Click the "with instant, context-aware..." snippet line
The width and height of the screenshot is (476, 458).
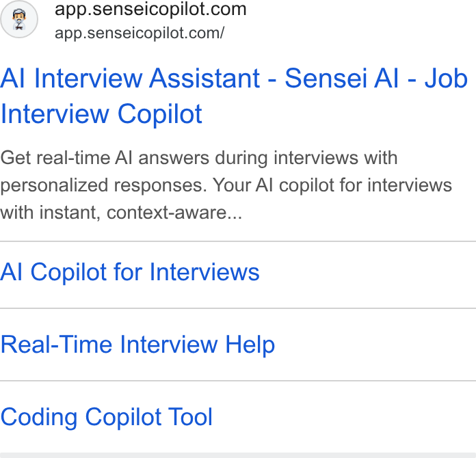click(121, 213)
